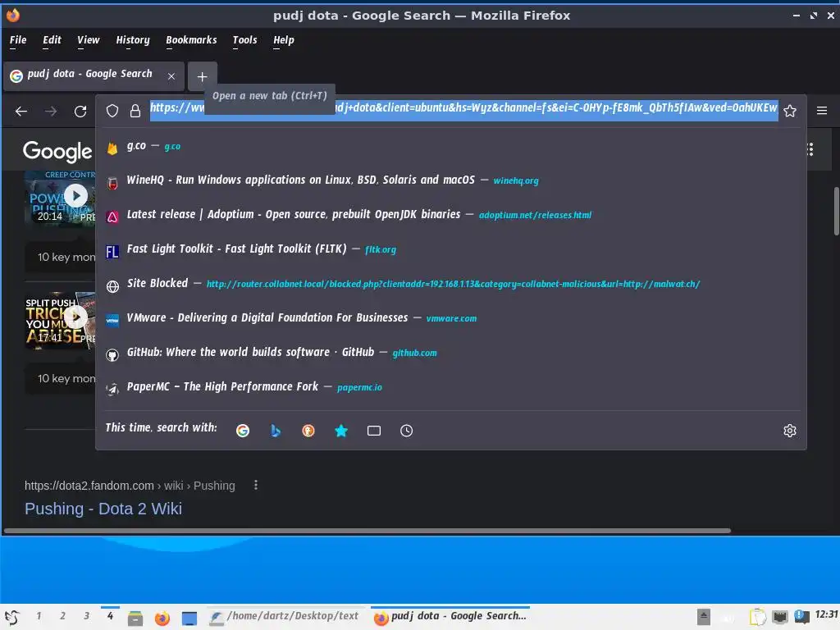Switch to workspace 1
Viewport: 840px width, 630px height.
[x=39, y=616]
